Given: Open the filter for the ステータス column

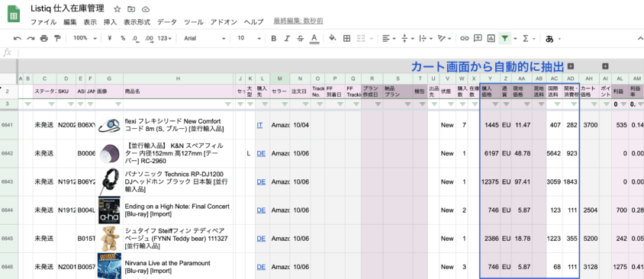Looking at the screenshot, I should click(51, 104).
